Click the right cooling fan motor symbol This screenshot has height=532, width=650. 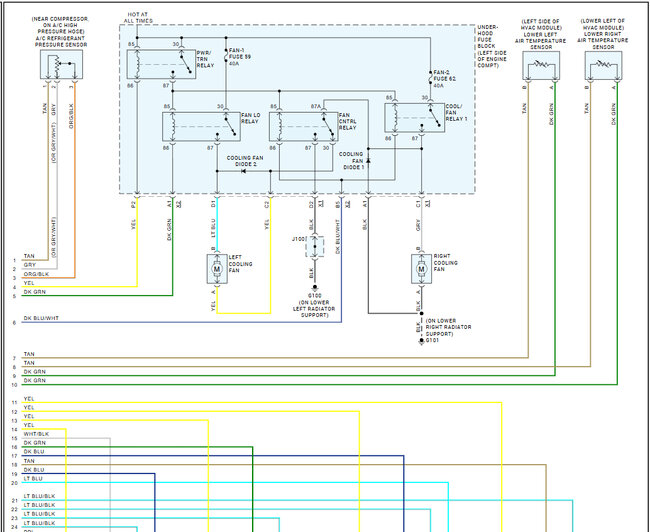[x=422, y=269]
